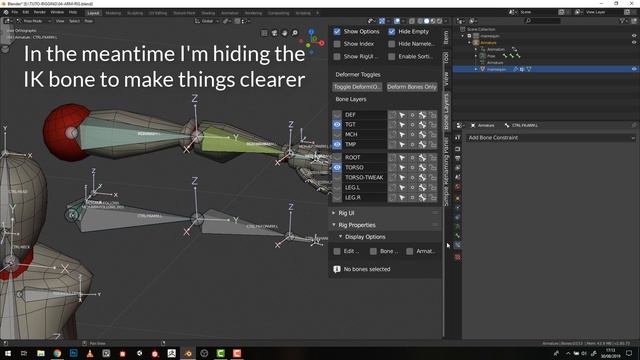The image size is (640, 360).
Task: Click the bone icon on TORSO row
Action: coord(422,168)
